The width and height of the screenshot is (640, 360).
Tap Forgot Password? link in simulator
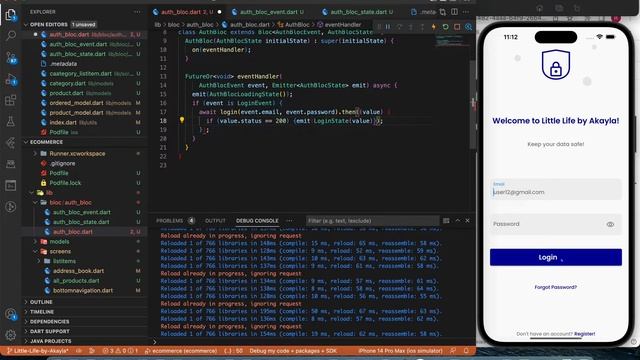click(556, 287)
